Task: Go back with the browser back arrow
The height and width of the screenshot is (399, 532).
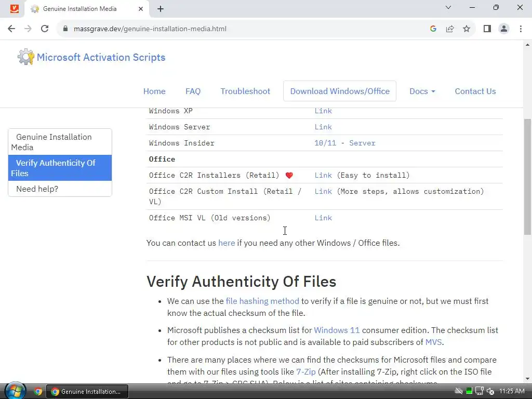Action: coord(11,29)
